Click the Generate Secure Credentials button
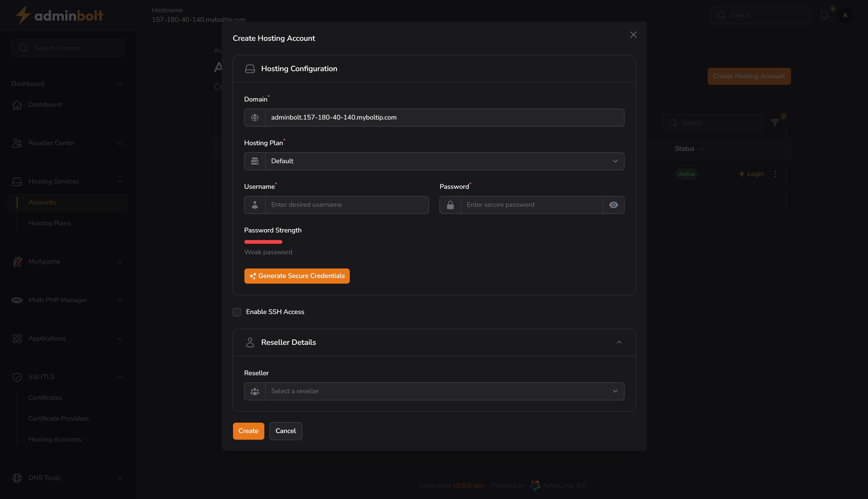 click(x=297, y=276)
